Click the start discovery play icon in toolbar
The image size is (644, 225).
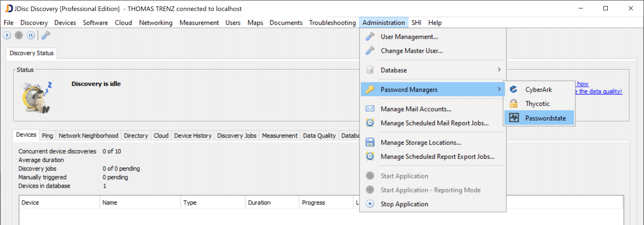pos(7,35)
